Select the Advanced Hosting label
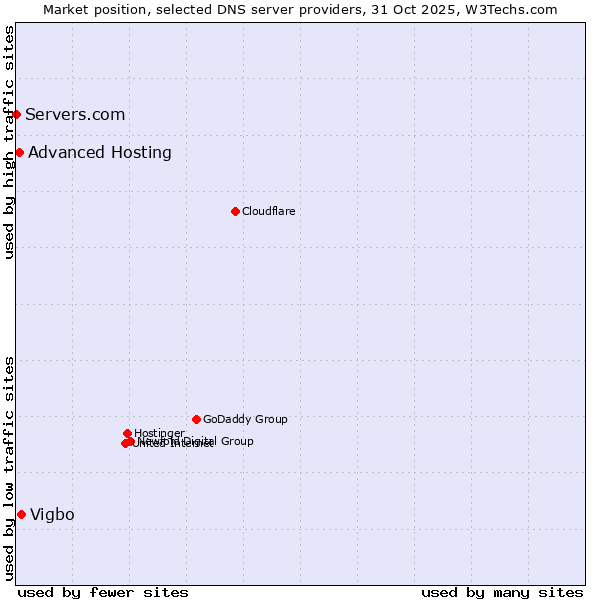The image size is (600, 600). [100, 153]
